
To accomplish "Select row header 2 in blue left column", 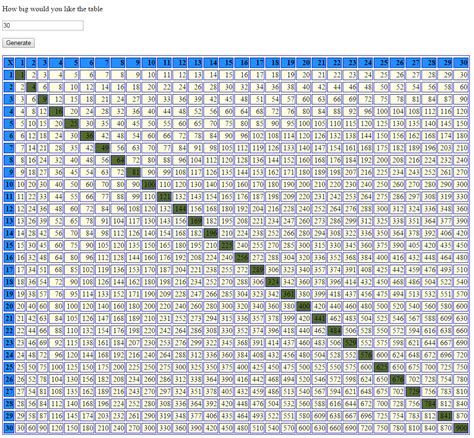I will click(9, 87).
